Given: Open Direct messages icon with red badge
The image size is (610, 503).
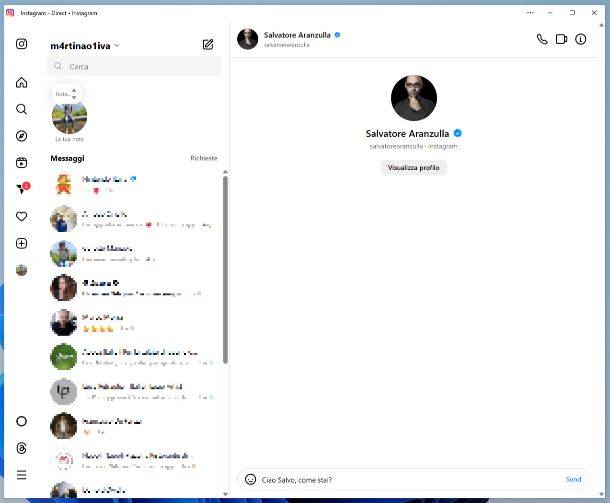Looking at the screenshot, I should coord(23,188).
